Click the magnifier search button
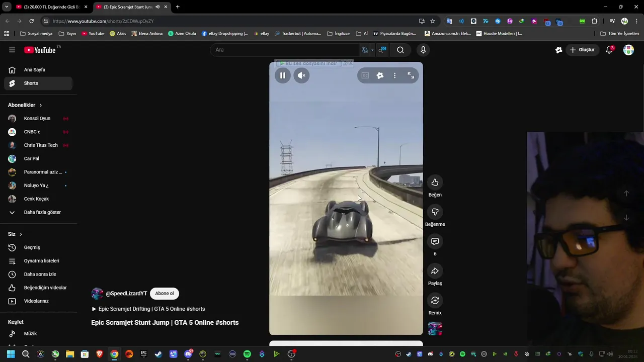Image resolution: width=644 pixels, height=362 pixels. 400,50
